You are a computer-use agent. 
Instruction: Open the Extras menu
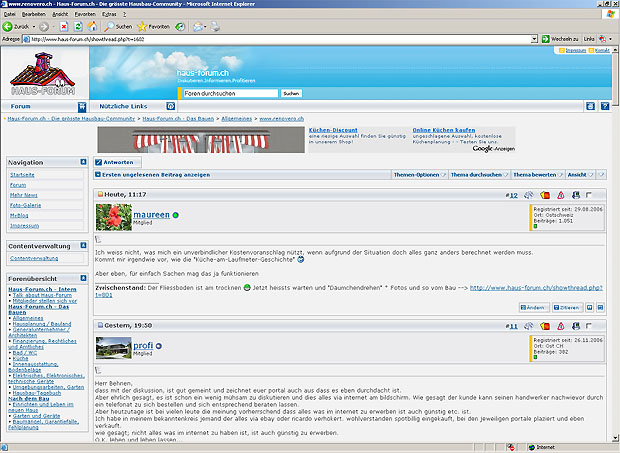click(x=109, y=14)
